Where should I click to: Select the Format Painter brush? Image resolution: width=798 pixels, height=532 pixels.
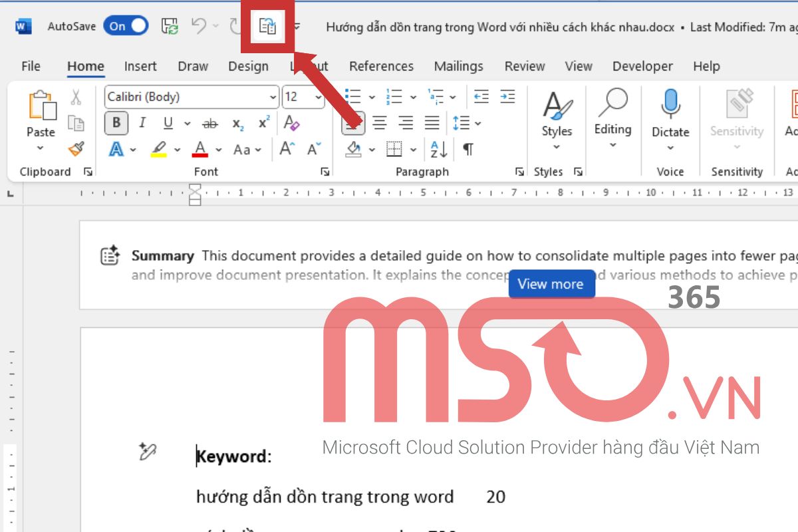pyautogui.click(x=76, y=149)
